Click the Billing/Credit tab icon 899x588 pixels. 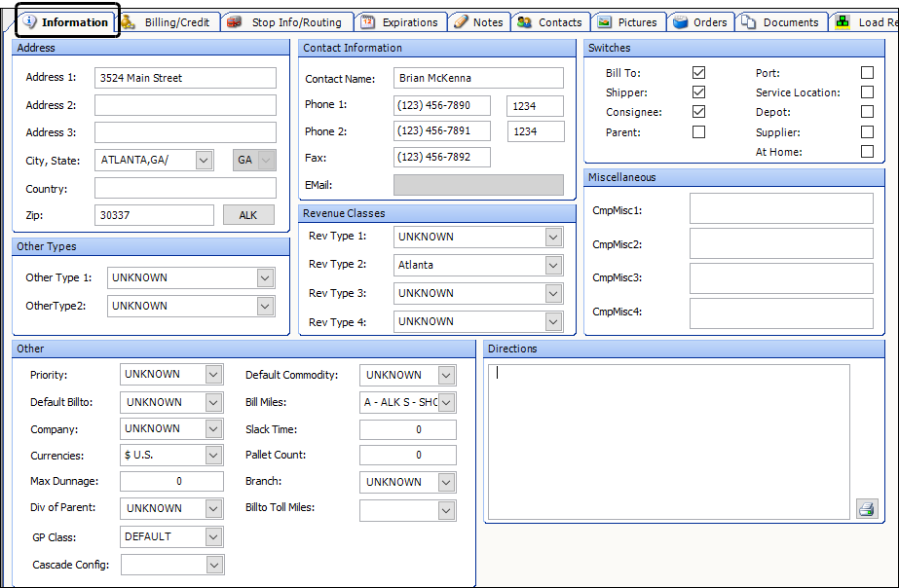pyautogui.click(x=129, y=22)
